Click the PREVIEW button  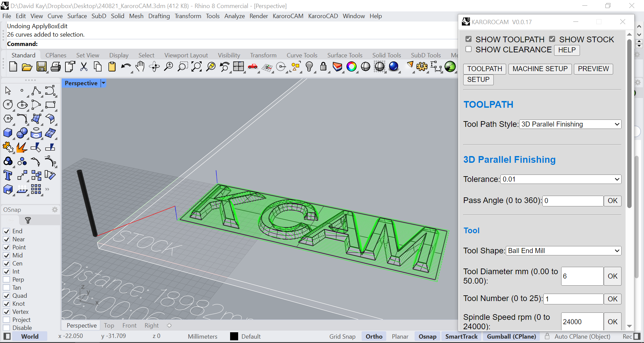[x=593, y=69]
